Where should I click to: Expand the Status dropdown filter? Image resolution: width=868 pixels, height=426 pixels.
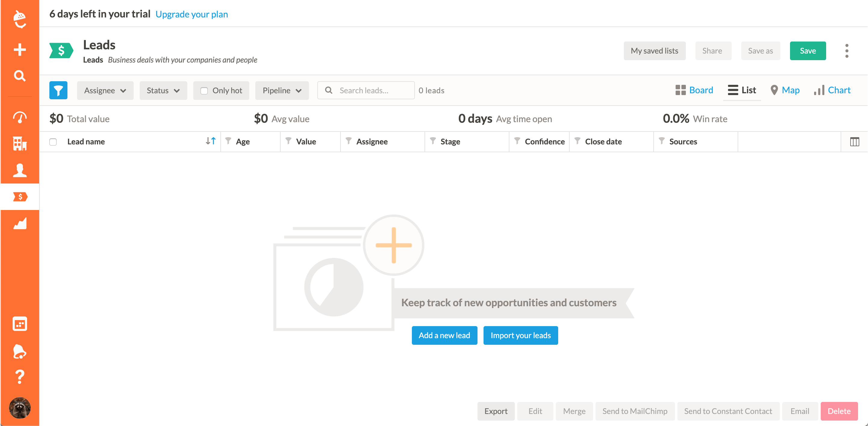click(x=162, y=90)
